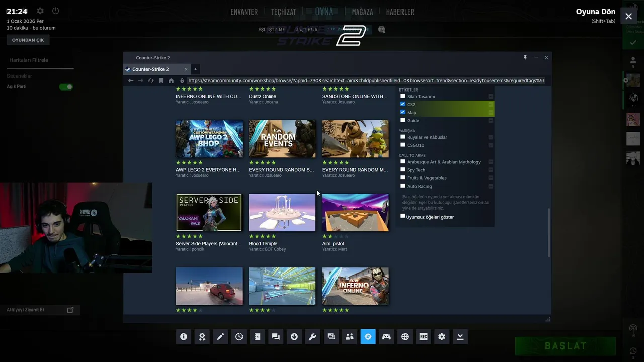
Task: Click the search globe icon under Oyna
Action: 382,30
